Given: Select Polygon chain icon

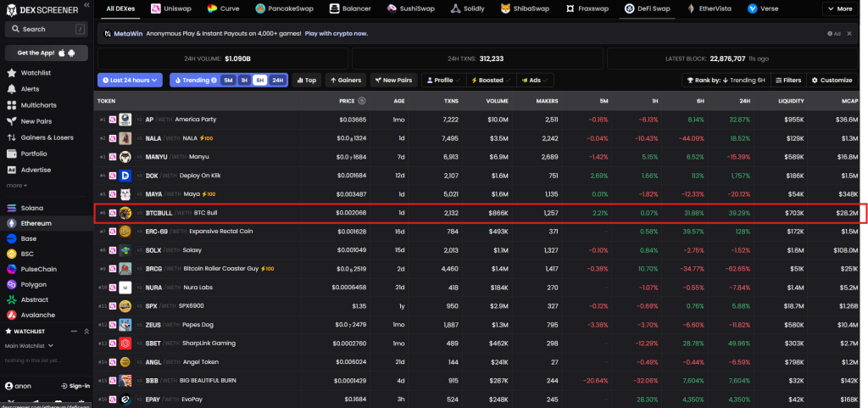Looking at the screenshot, I should pos(11,284).
